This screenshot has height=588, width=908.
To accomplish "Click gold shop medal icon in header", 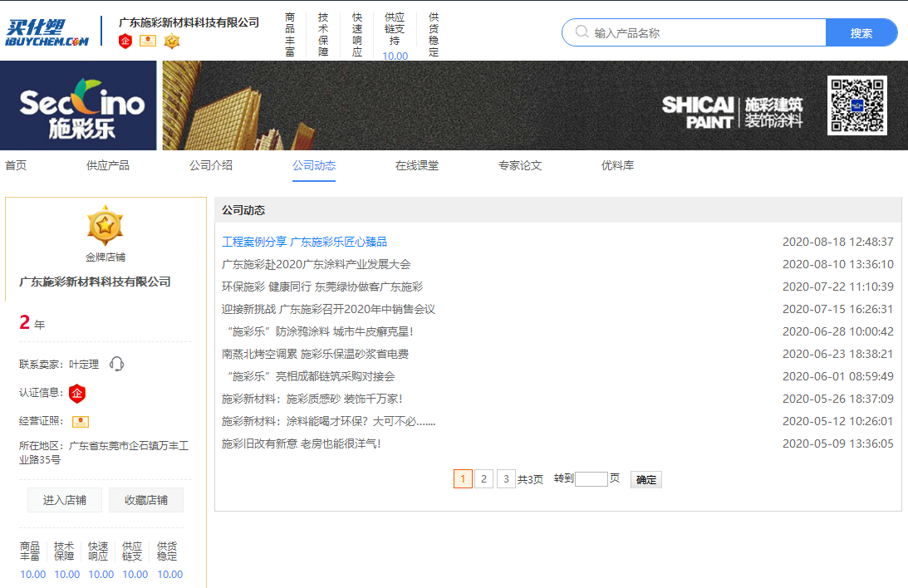I will tap(172, 41).
